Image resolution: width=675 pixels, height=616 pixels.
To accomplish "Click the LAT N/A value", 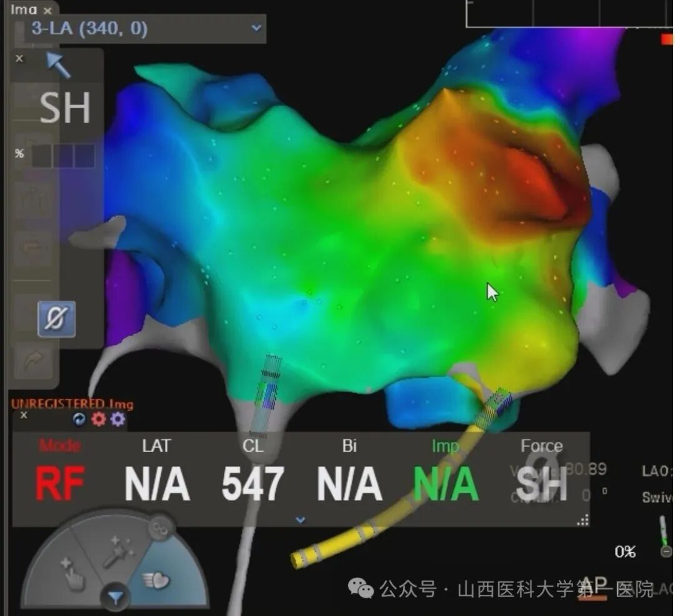I will pyautogui.click(x=157, y=484).
